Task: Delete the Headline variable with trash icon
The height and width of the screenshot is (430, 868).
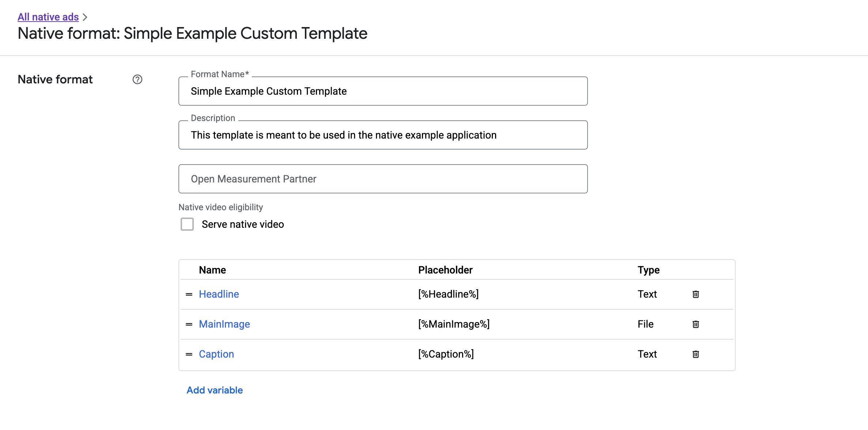Action: 695,294
